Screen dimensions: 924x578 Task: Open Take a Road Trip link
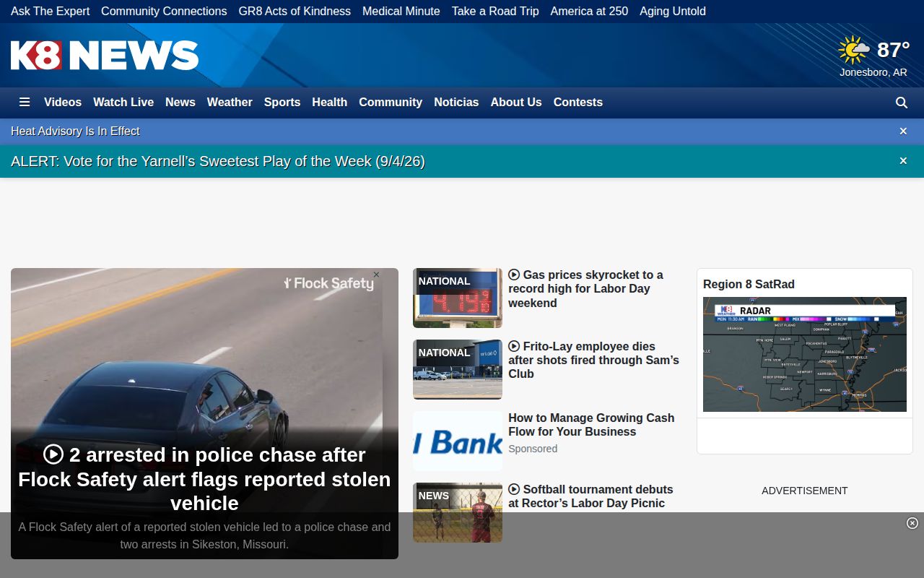(495, 11)
